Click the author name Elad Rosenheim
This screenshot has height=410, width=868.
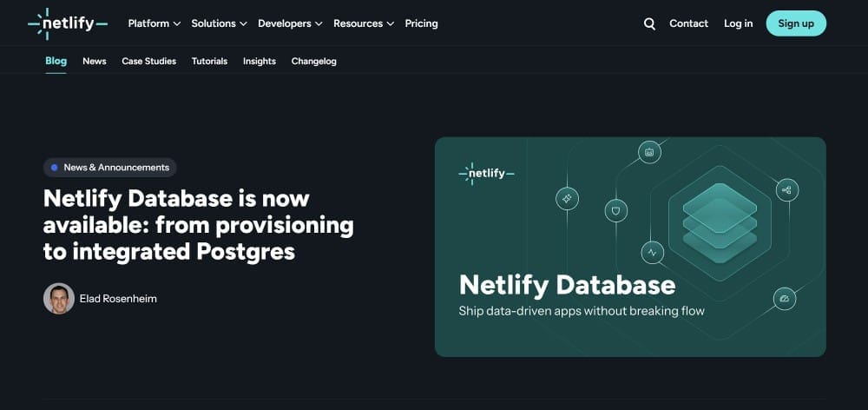coord(118,299)
